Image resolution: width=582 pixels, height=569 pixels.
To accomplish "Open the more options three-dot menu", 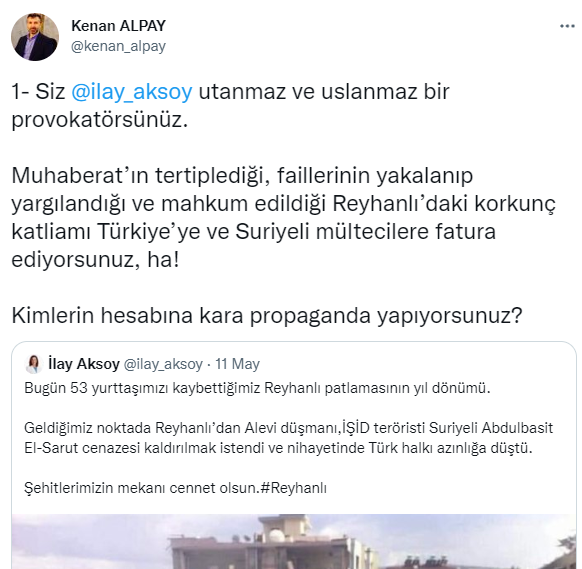I will point(567,26).
